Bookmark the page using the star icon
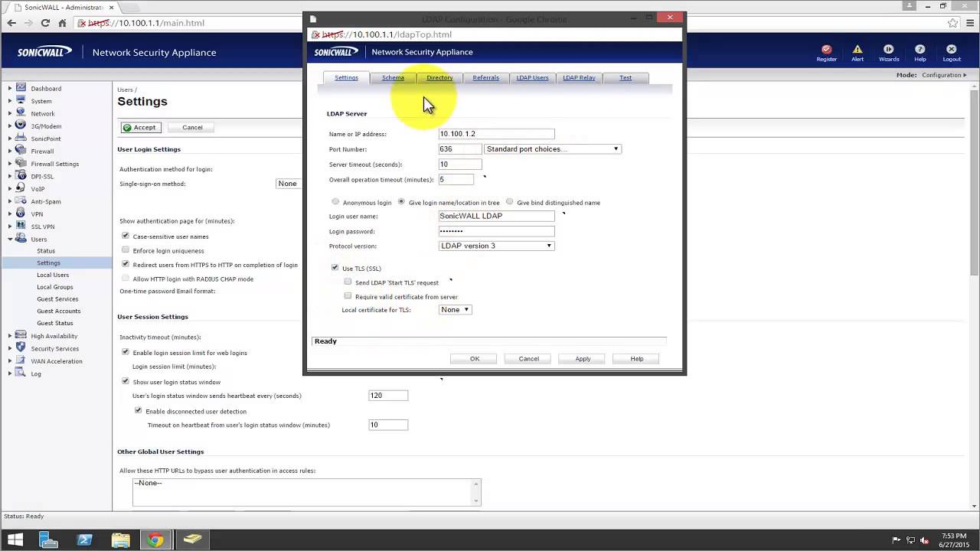This screenshot has width=980, height=551. 952,23
